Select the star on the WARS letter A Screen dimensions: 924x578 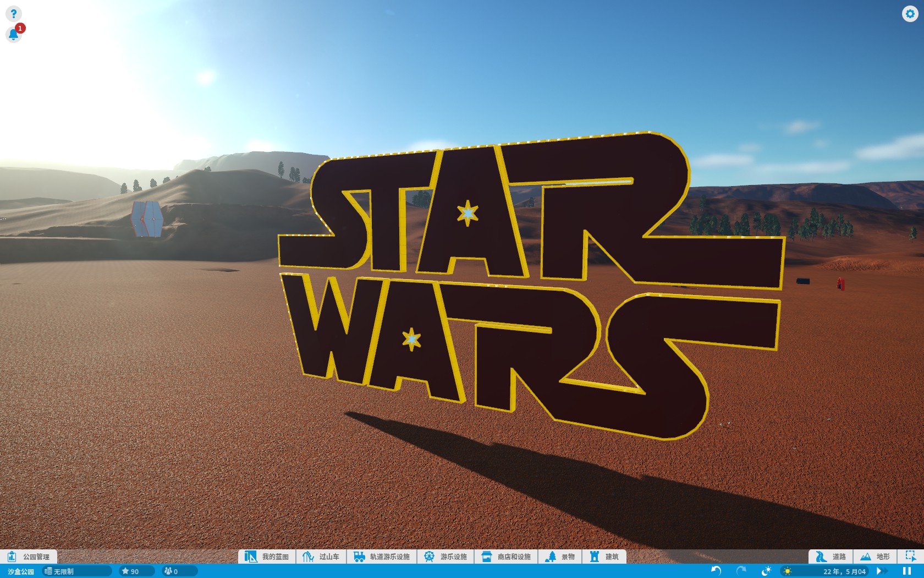click(x=411, y=339)
